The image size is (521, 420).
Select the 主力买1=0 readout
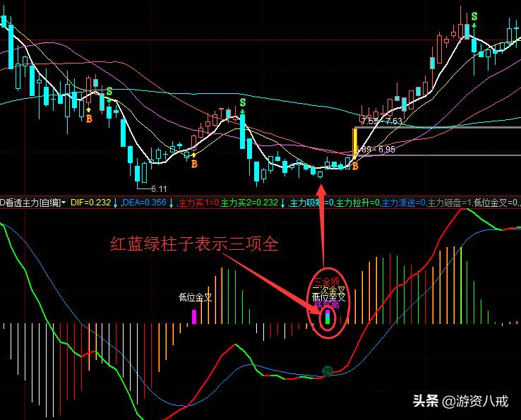point(198,203)
